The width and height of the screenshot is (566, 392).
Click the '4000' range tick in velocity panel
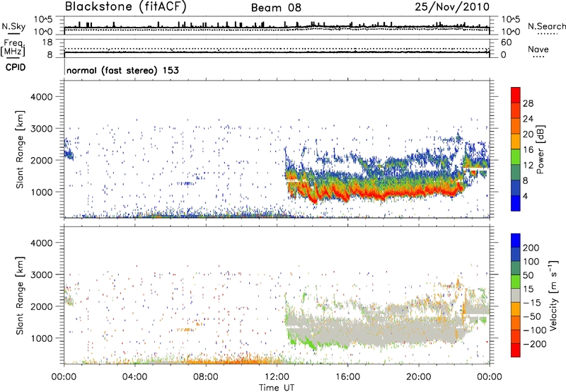click(x=42, y=243)
